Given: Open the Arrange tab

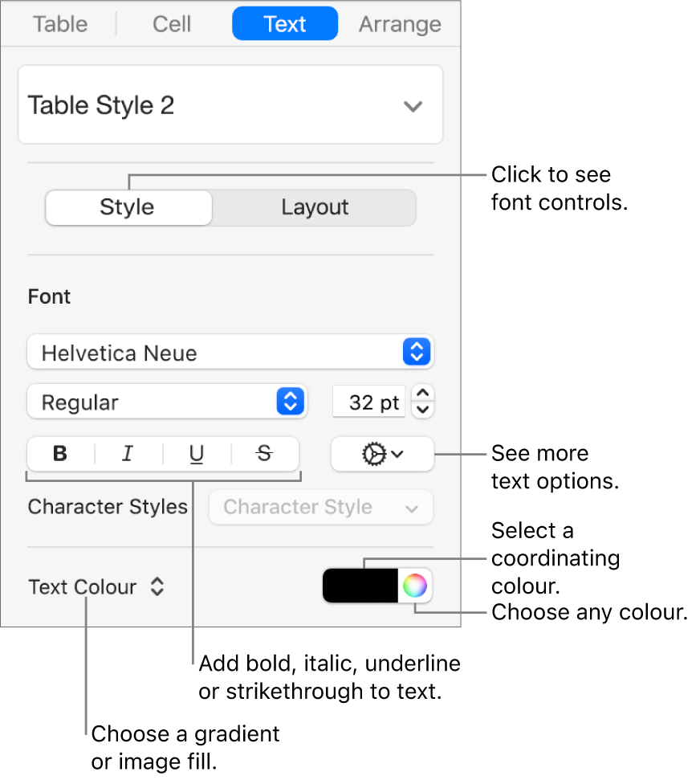Looking at the screenshot, I should tap(400, 24).
